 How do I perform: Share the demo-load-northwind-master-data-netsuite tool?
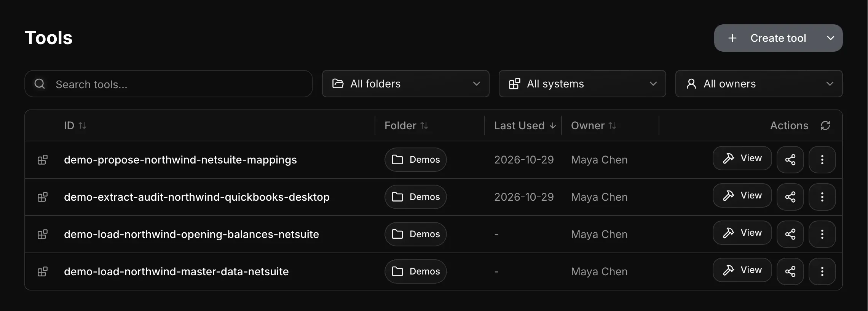(790, 271)
